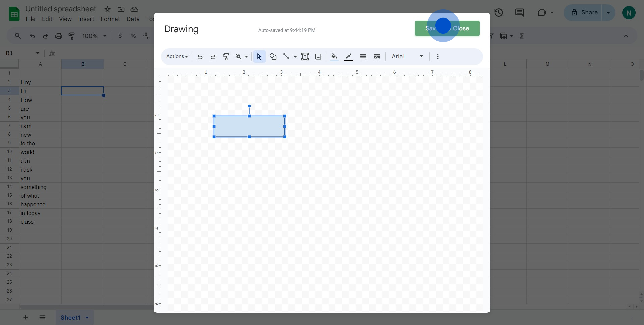Select column B header
The height and width of the screenshot is (325, 644).
coord(83,64)
